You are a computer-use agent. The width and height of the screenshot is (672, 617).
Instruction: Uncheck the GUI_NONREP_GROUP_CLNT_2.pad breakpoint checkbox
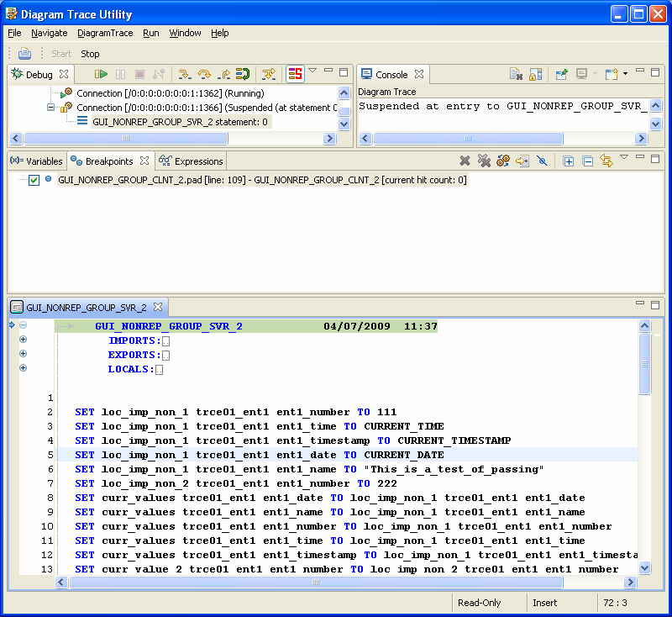[x=34, y=180]
